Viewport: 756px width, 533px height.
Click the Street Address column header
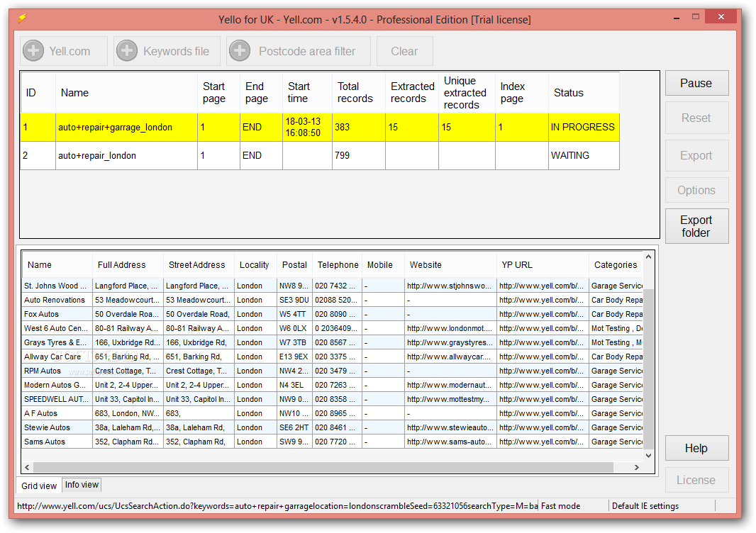pos(199,265)
